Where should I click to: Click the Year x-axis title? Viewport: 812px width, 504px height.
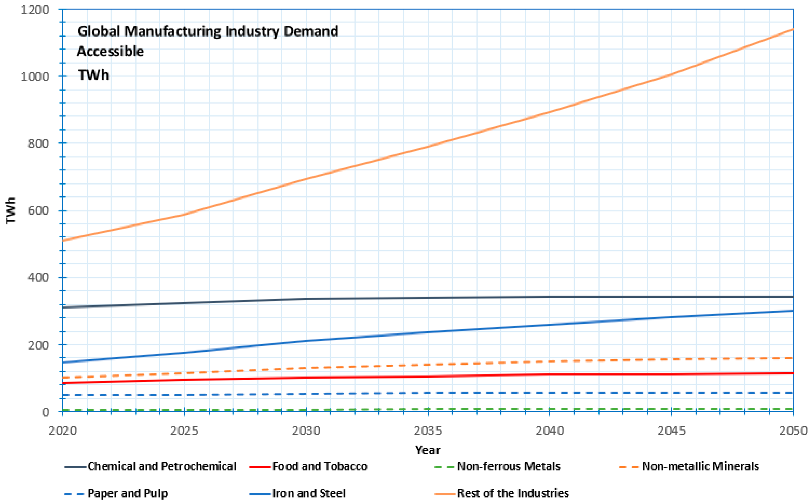point(427,450)
